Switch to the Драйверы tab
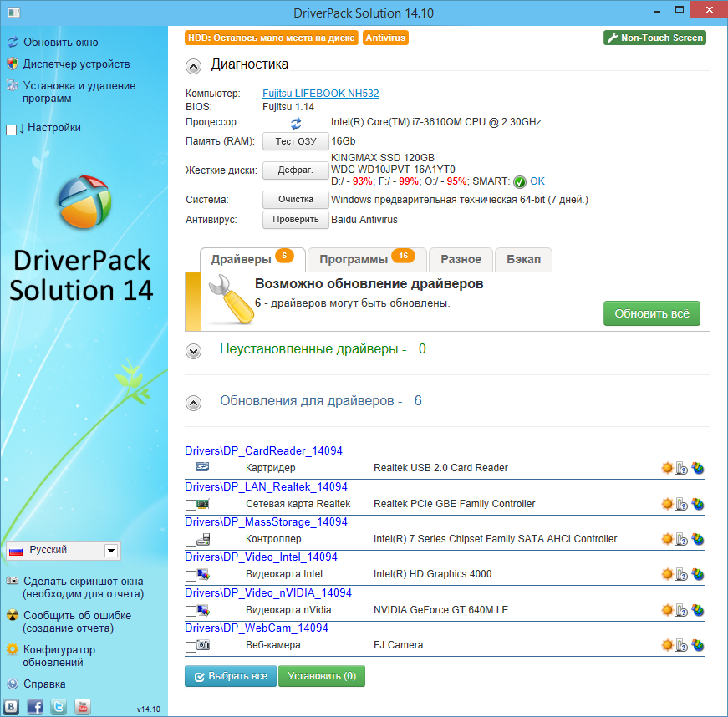This screenshot has height=717, width=728. (x=252, y=259)
